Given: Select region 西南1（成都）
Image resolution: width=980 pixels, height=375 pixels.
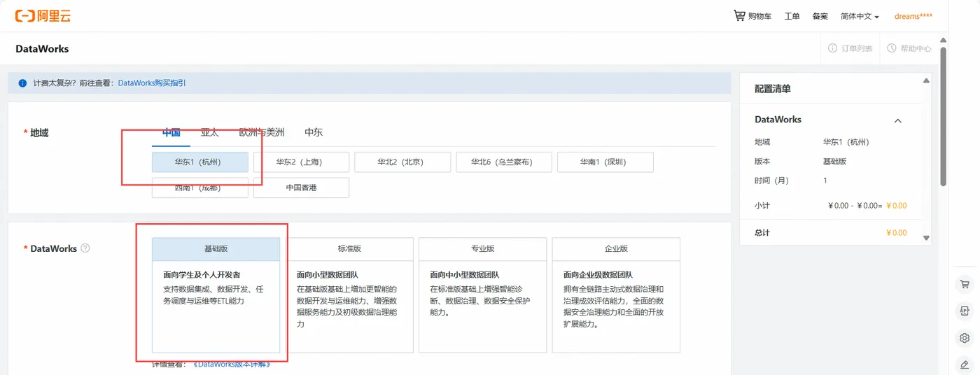Looking at the screenshot, I should point(200,187).
